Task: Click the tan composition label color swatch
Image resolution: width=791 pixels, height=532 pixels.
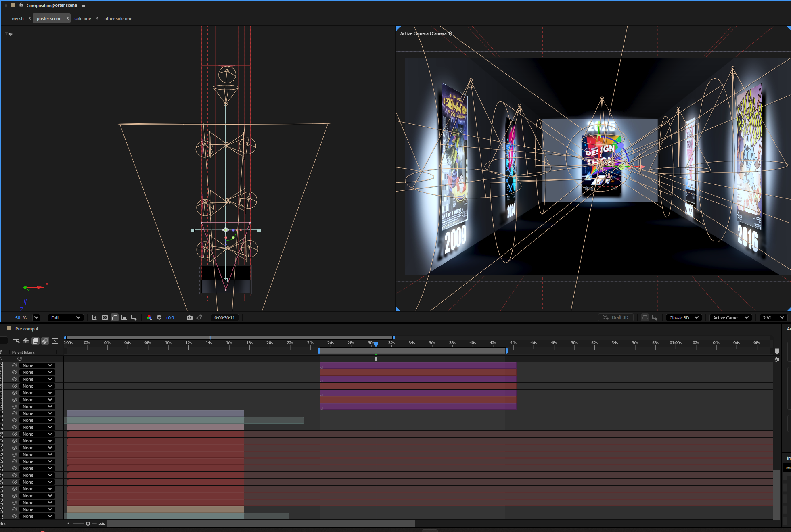Action: (13, 5)
